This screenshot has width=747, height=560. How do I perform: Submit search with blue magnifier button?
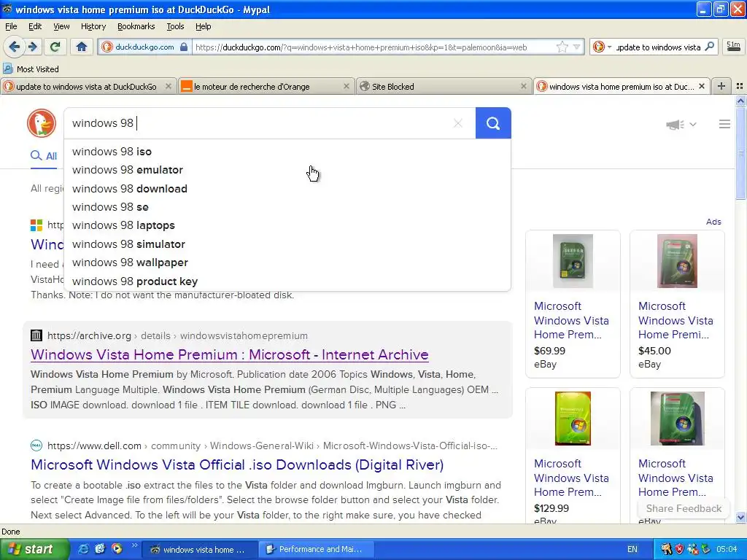point(493,123)
